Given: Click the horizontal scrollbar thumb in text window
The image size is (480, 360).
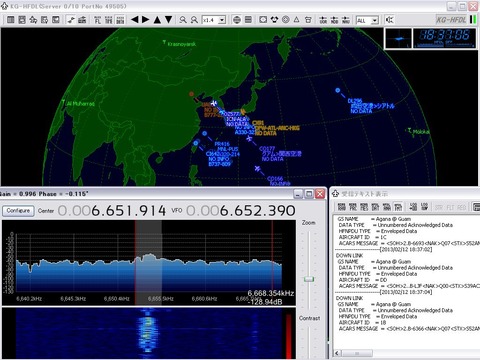Looking at the screenshot, I should point(357,353).
